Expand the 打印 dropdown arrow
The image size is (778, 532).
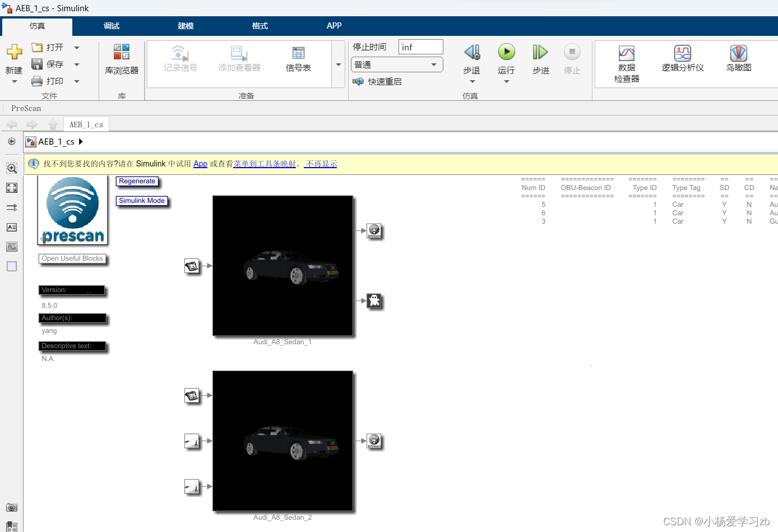click(x=77, y=81)
